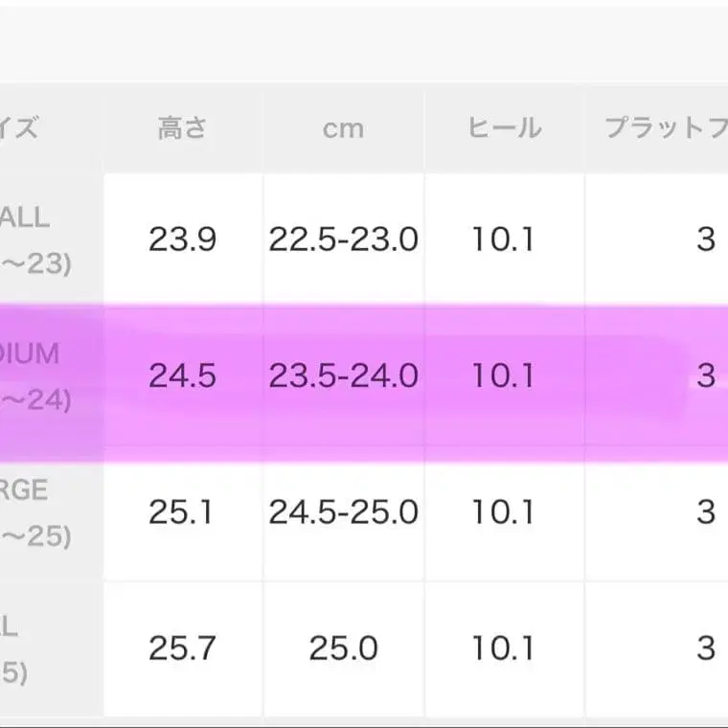Click the 23.9 height value
The width and height of the screenshot is (728, 728).
coord(182,239)
